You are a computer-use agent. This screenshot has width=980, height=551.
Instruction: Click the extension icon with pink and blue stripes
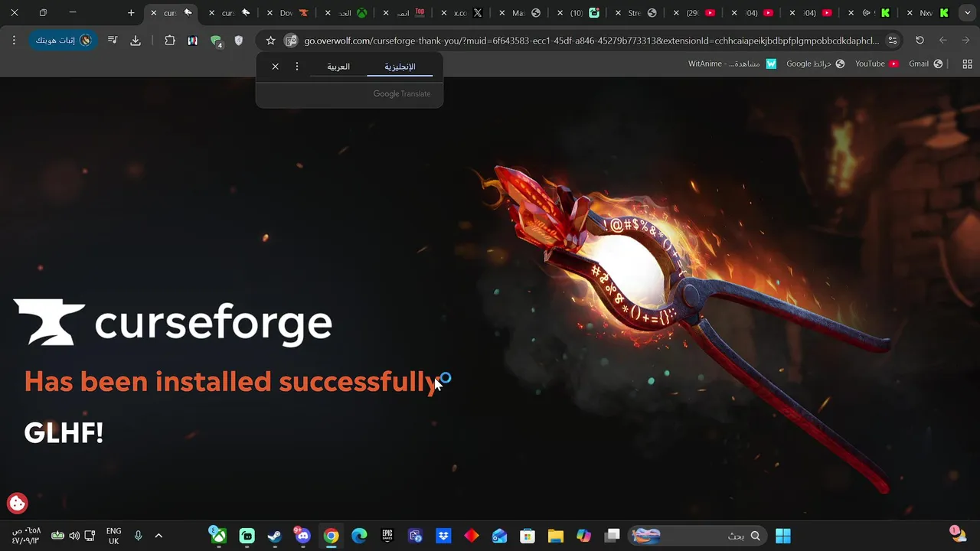(193, 41)
